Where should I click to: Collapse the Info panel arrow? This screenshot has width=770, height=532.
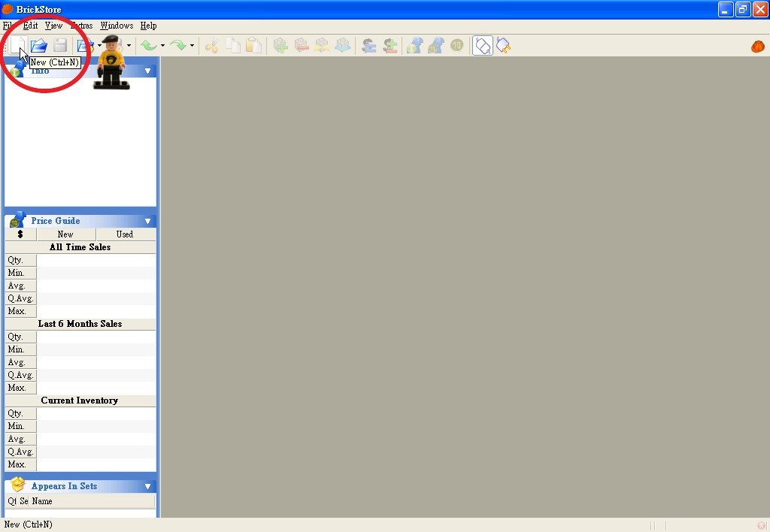[147, 71]
